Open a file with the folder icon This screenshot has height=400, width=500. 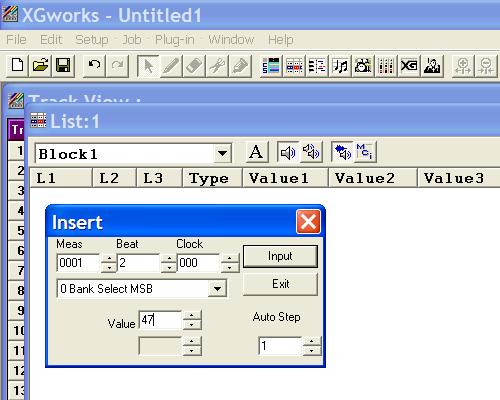[40, 65]
